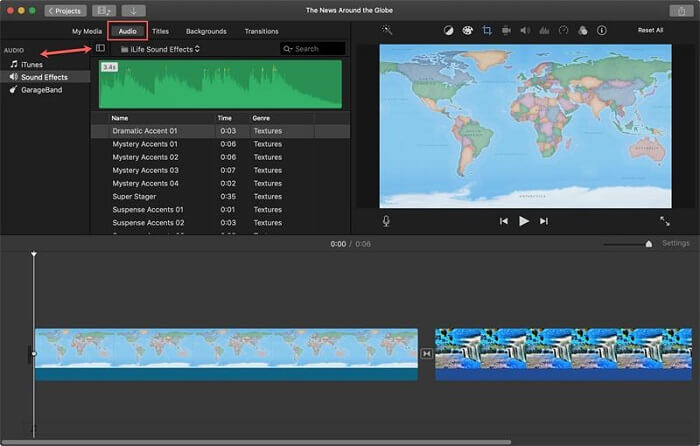
Task: Switch to the Transitions tab
Action: tap(262, 31)
